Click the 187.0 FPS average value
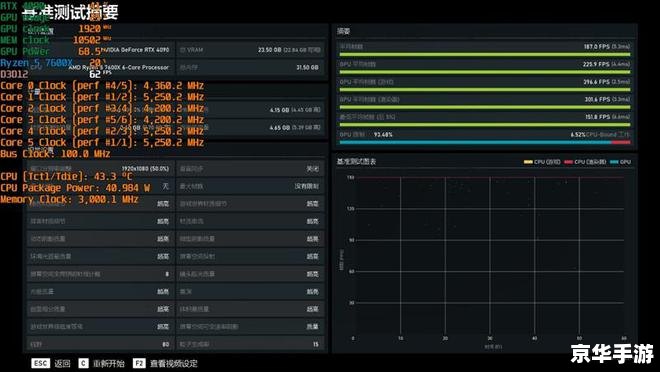Image resolution: width=660 pixels, height=372 pixels. (x=596, y=47)
